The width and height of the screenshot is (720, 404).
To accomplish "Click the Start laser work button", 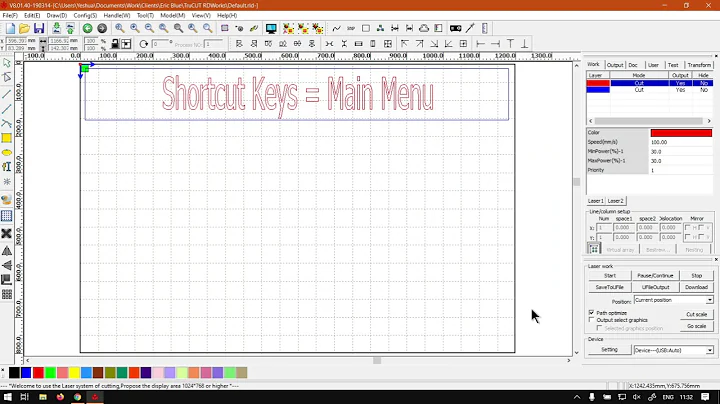I will tap(610, 276).
